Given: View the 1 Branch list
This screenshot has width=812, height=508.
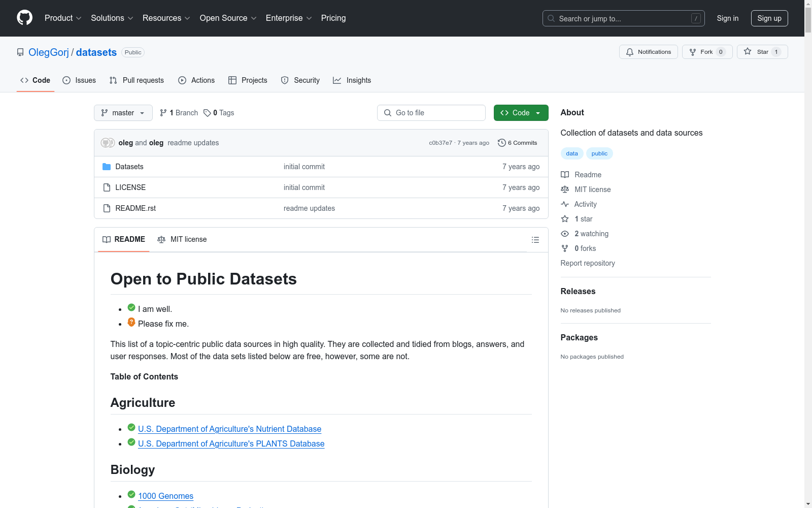Looking at the screenshot, I should pyautogui.click(x=179, y=113).
